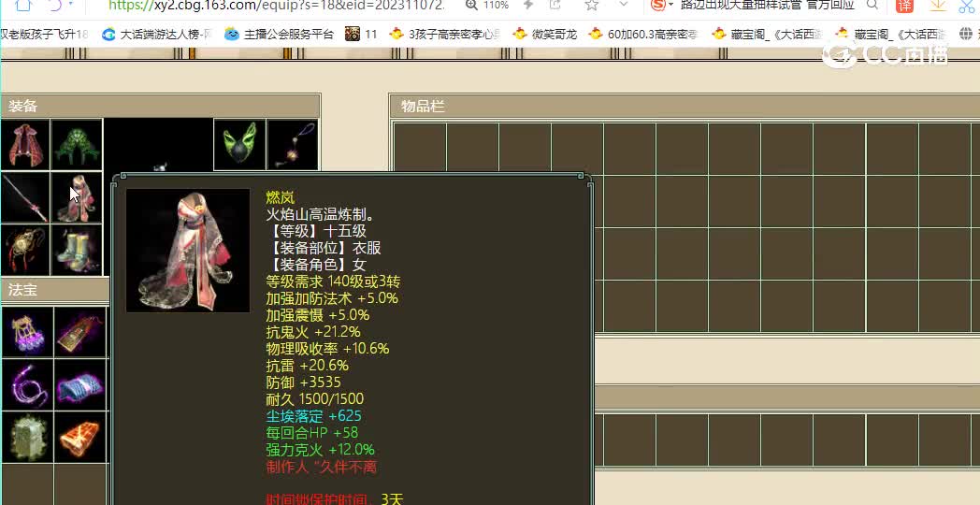980x505 pixels.
Task: Click the text 火焰山高温炼制。
Action: pos(320,215)
